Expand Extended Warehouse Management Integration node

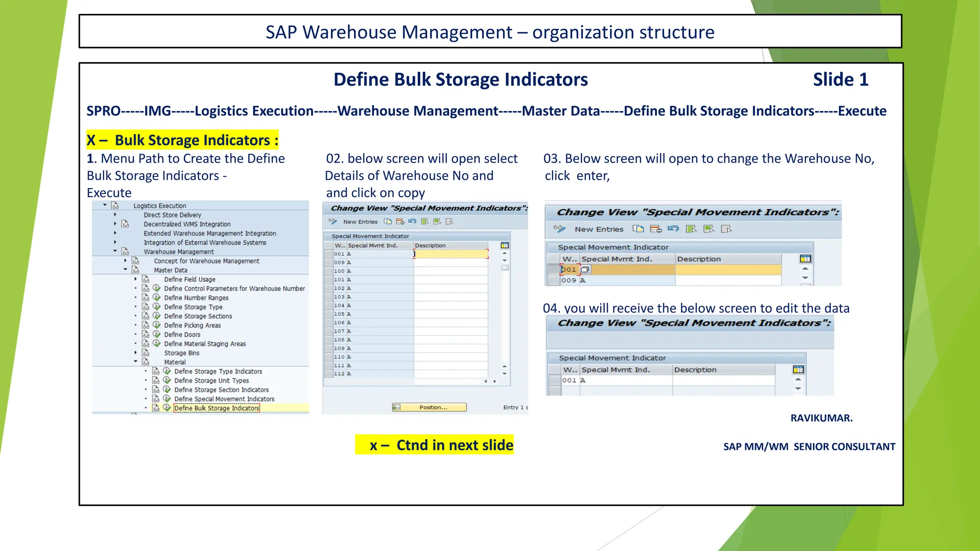pyautogui.click(x=115, y=233)
